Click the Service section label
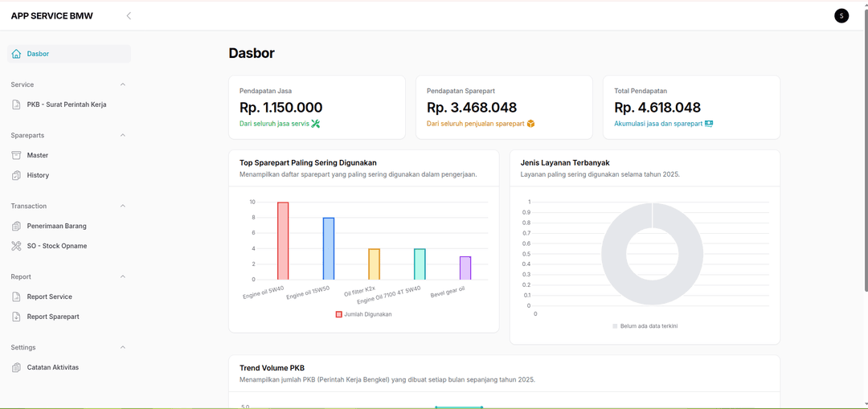 (x=23, y=84)
